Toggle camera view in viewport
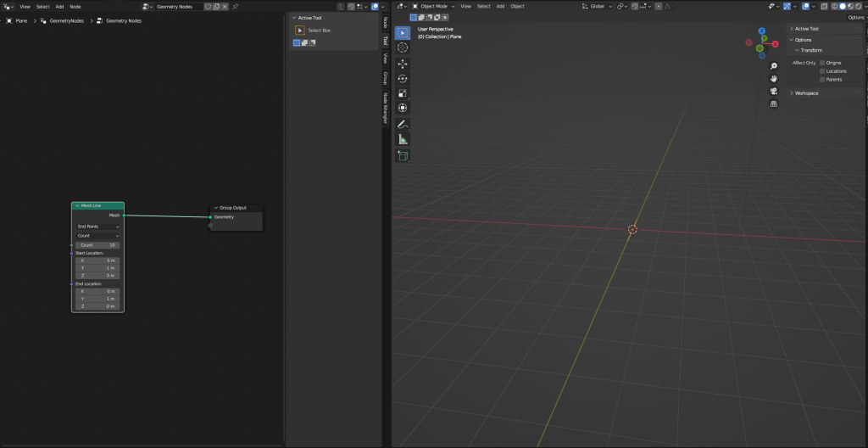 coord(773,91)
